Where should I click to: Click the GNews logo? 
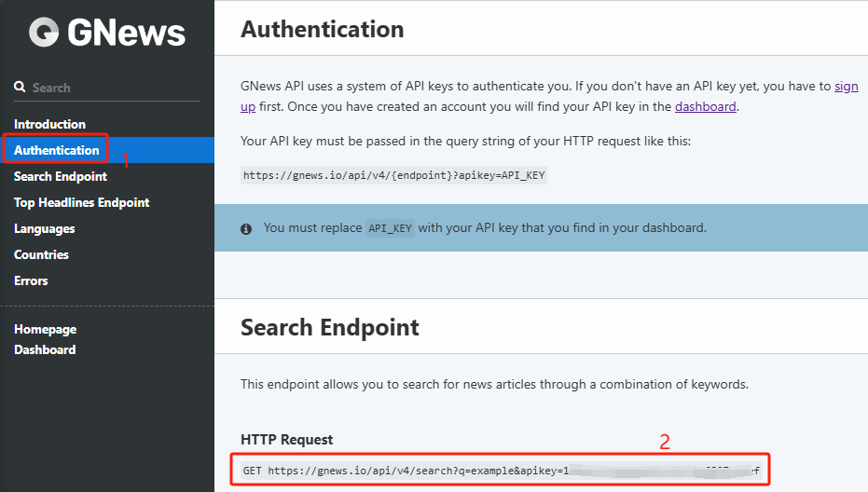click(107, 32)
